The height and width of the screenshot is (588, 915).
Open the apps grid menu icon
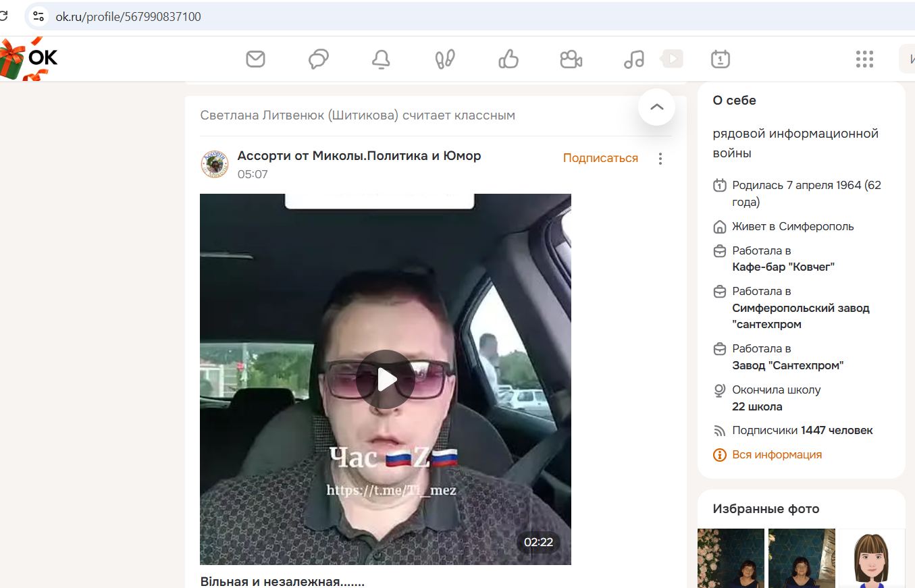864,59
